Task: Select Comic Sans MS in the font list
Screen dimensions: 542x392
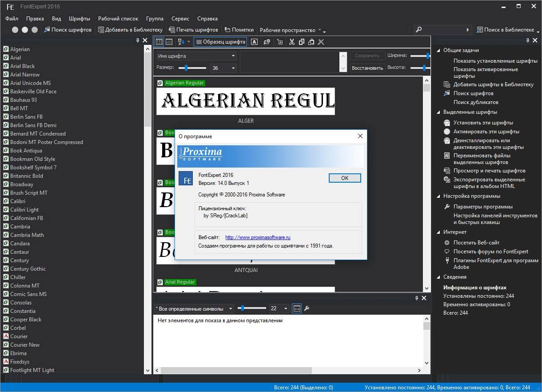Action: tap(28, 294)
